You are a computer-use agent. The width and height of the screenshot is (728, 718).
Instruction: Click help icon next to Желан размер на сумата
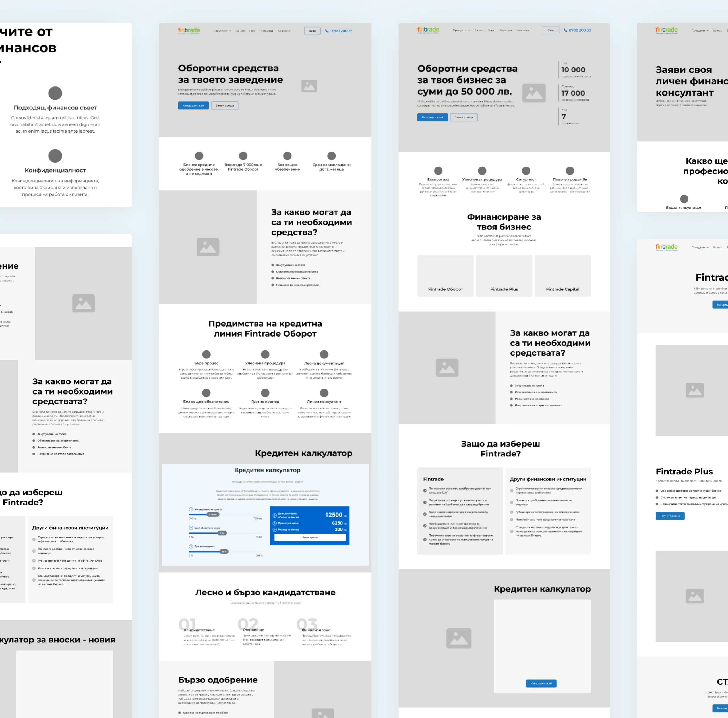(191, 509)
